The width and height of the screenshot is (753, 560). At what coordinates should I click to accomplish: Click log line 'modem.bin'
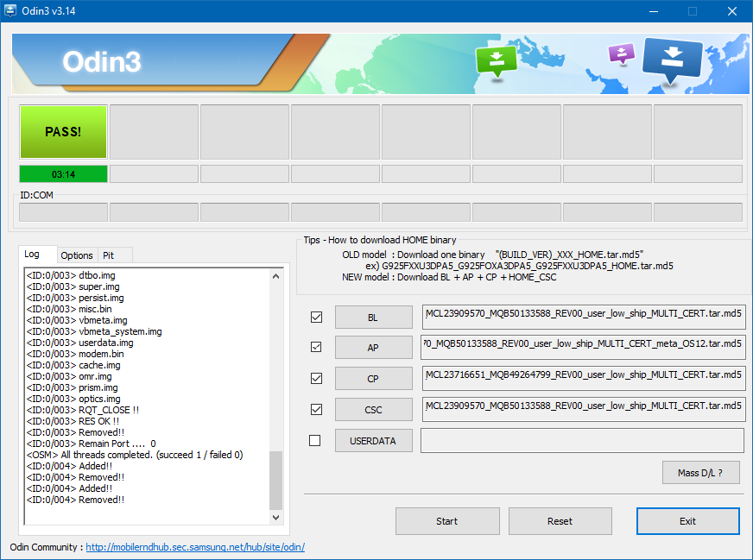click(x=75, y=354)
